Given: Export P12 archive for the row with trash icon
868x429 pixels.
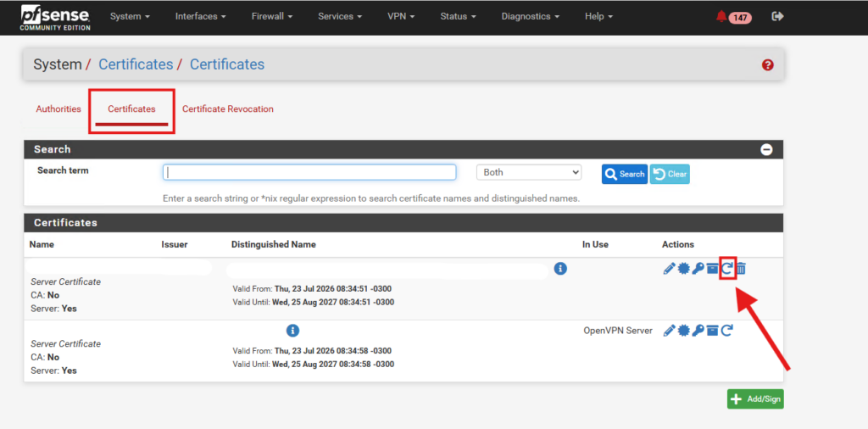Looking at the screenshot, I should (x=712, y=269).
